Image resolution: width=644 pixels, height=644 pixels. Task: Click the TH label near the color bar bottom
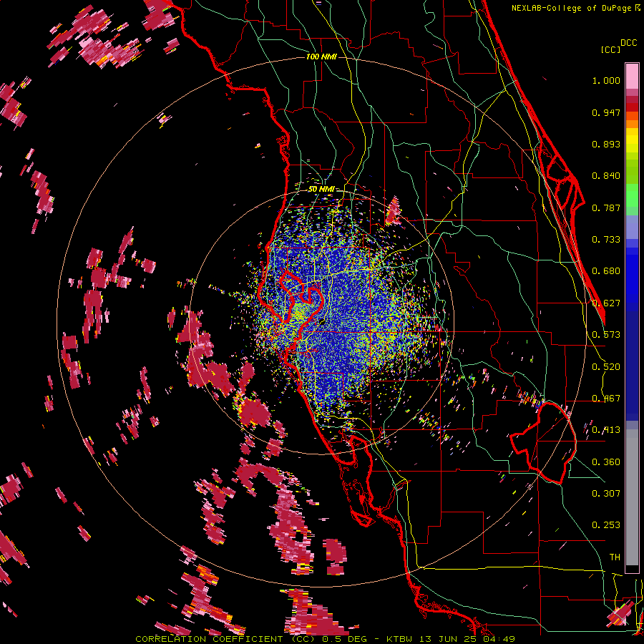click(615, 557)
